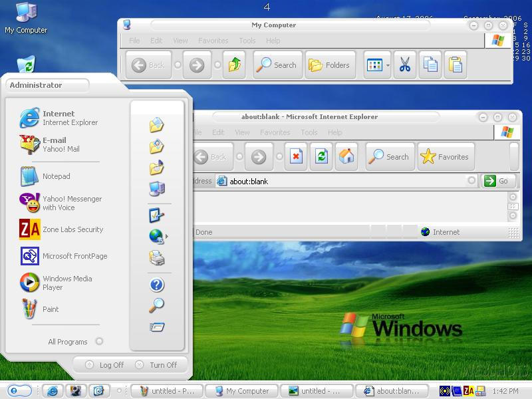Click the Back button in My Computer toolbar
This screenshot has width=532, height=399.
(x=148, y=65)
